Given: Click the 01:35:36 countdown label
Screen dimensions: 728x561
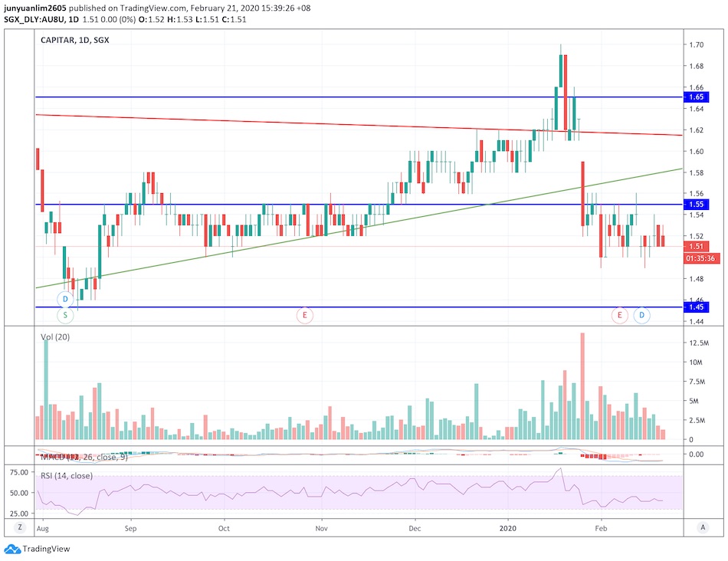Looking at the screenshot, I should [x=701, y=258].
